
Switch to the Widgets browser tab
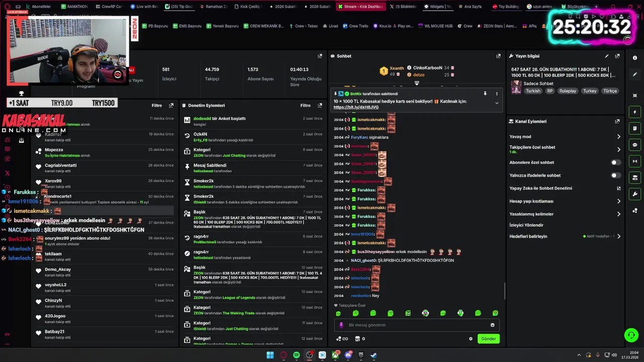[x=437, y=7]
